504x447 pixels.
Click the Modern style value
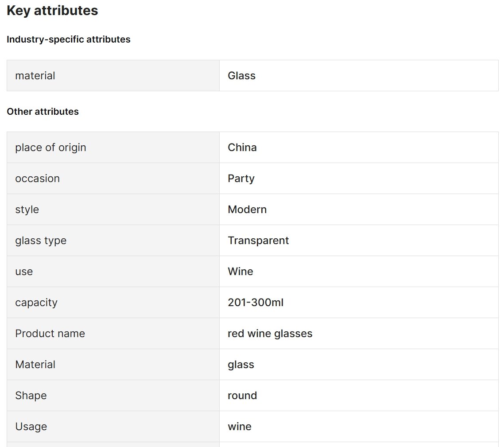(x=247, y=210)
